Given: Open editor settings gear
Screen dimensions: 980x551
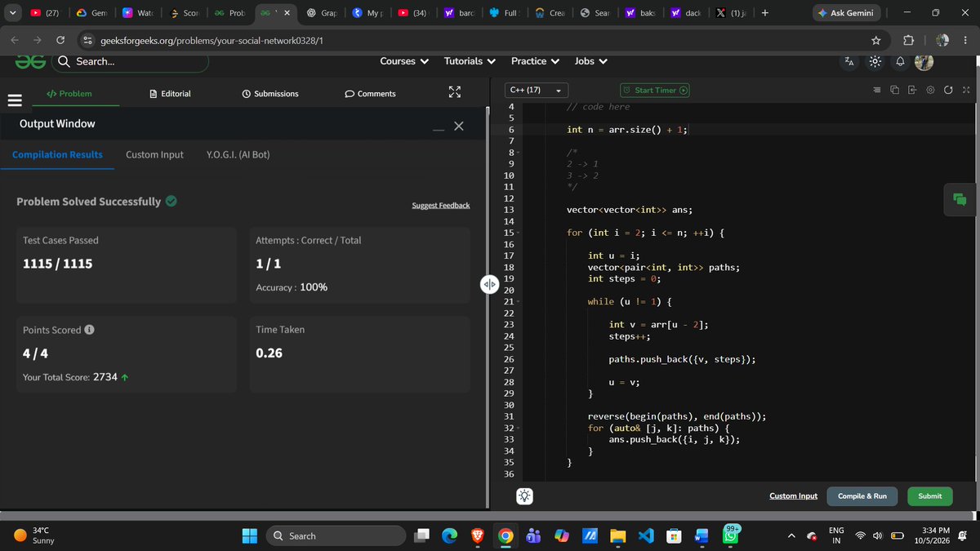Looking at the screenshot, I should tap(930, 90).
